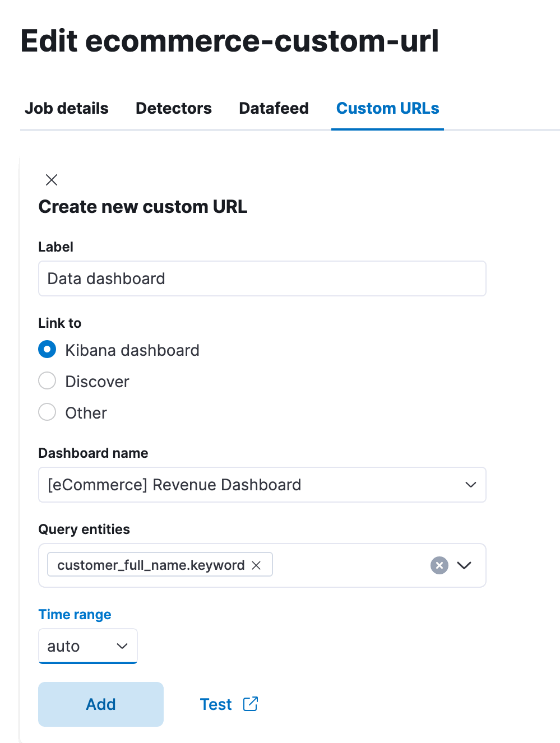
Task: Expand the Query entities dropdown arrow
Action: pyautogui.click(x=465, y=565)
